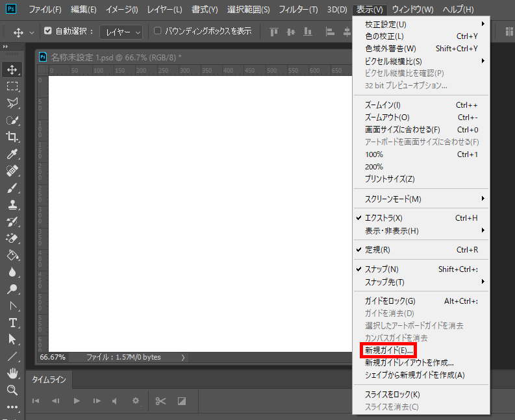The image size is (515, 420).
Task: Open Move tool preset picker arrow
Action: 32,32
